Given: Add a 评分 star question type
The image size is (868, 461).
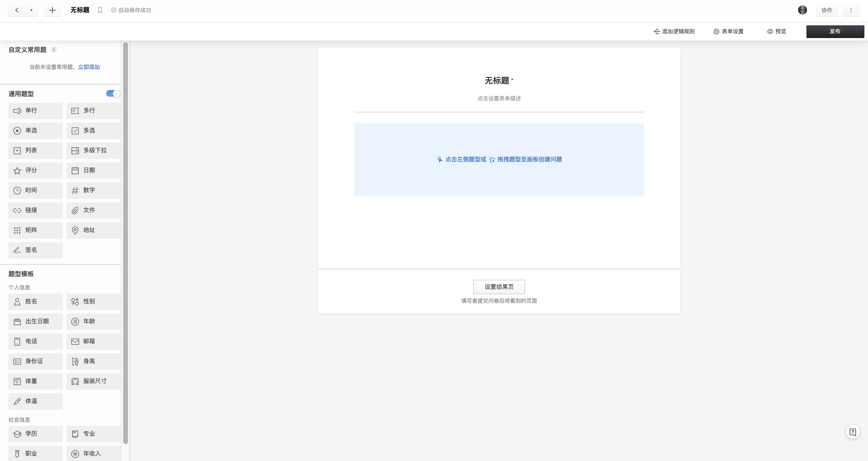Looking at the screenshot, I should 35,170.
